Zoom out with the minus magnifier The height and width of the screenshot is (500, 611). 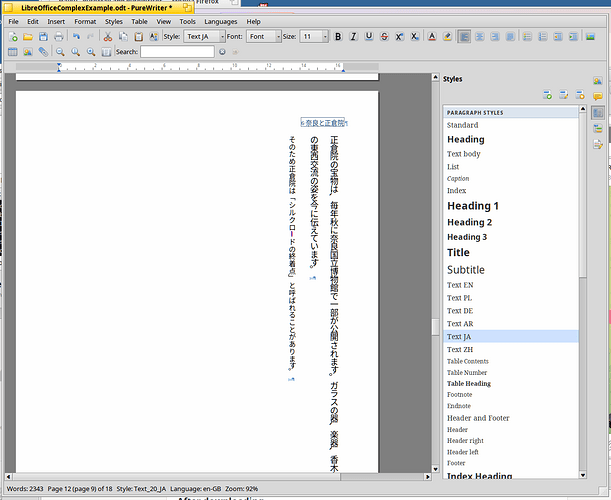[x=60, y=51]
